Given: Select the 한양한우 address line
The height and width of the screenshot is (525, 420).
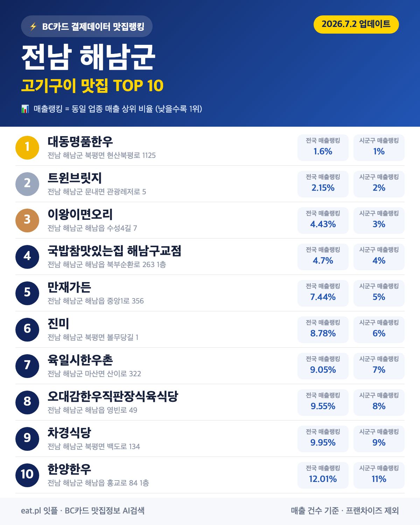Looking at the screenshot, I should 98,483.
